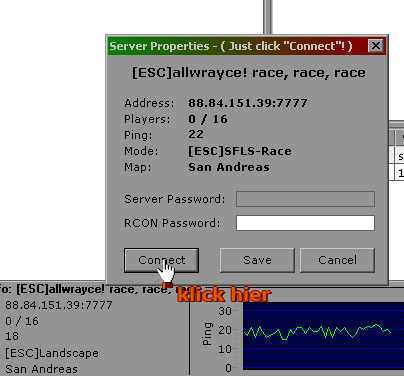Click the Mode value [ESC]SFLS-Race
The image size is (404, 376).
point(240,151)
